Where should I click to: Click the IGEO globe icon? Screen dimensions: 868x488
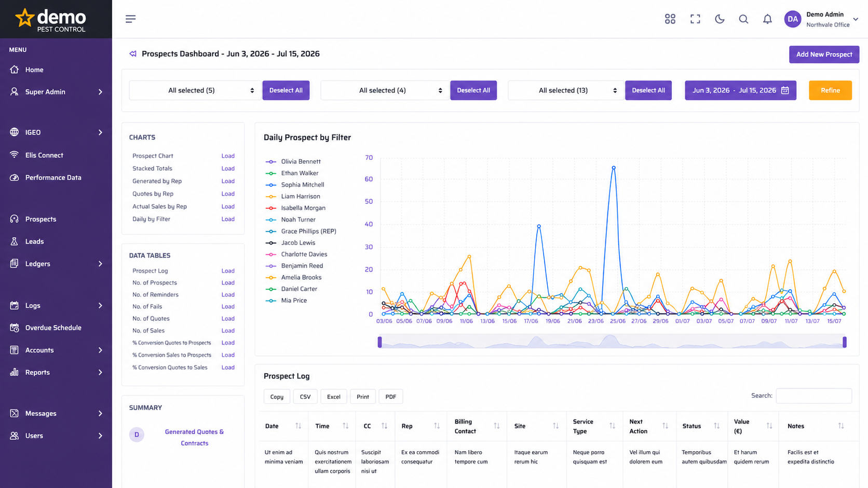(x=14, y=132)
